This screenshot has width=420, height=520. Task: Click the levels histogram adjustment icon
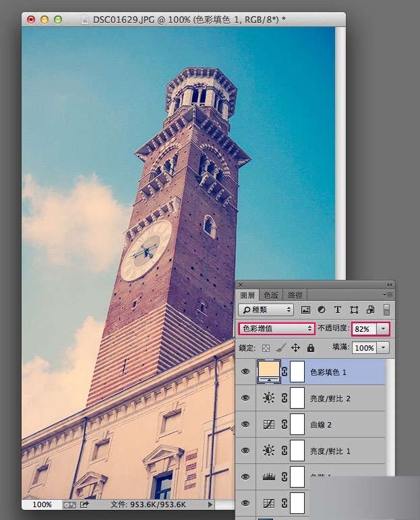tap(268, 477)
